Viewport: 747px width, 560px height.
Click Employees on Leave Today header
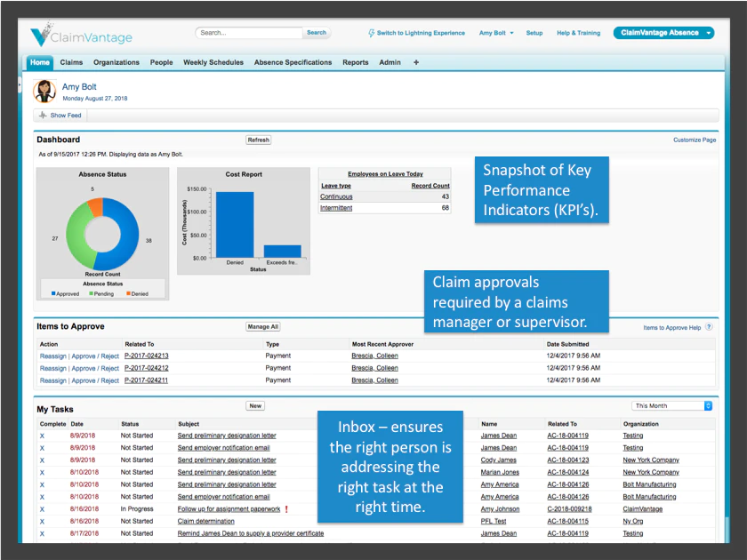coord(385,174)
